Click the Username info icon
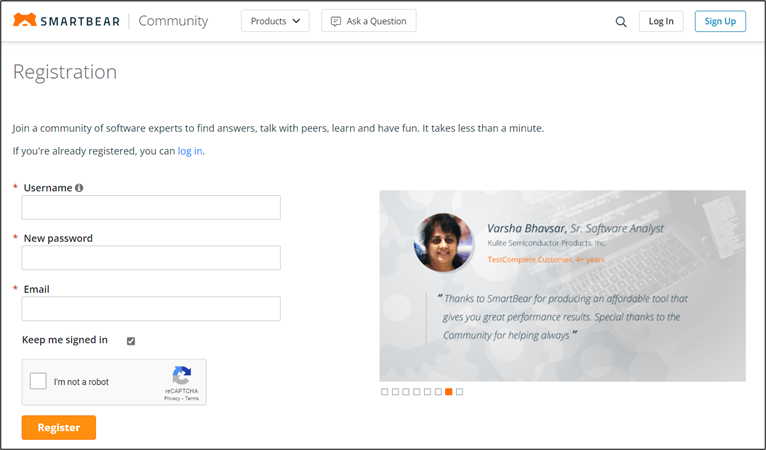The width and height of the screenshot is (766, 450). (79, 187)
